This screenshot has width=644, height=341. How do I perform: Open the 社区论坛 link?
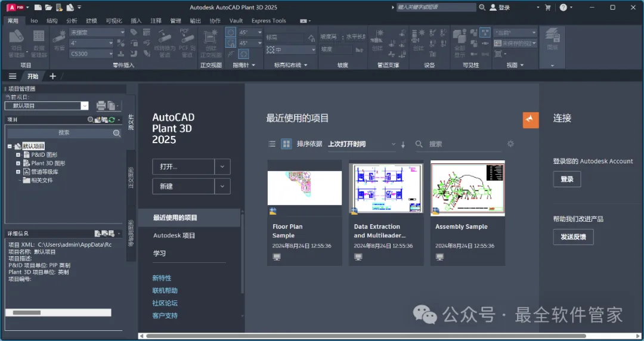click(165, 303)
